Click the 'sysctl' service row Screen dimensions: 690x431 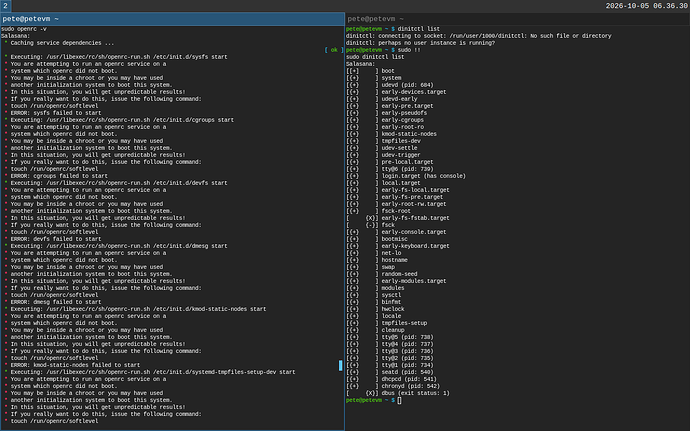pyautogui.click(x=374, y=295)
